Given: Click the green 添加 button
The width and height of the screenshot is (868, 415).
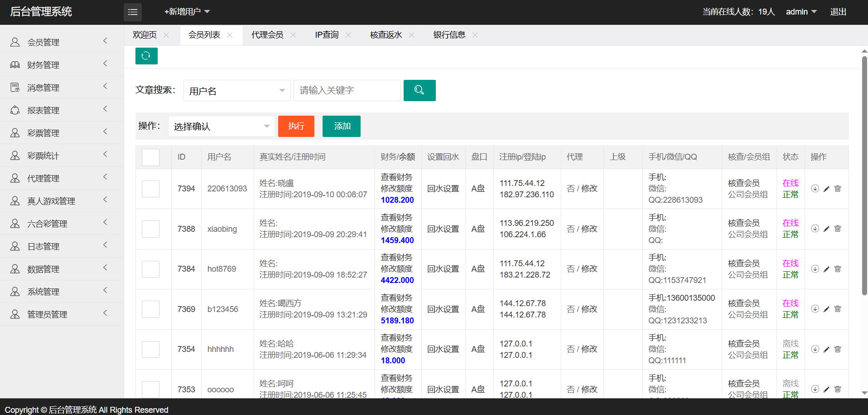Looking at the screenshot, I should click(x=341, y=126).
